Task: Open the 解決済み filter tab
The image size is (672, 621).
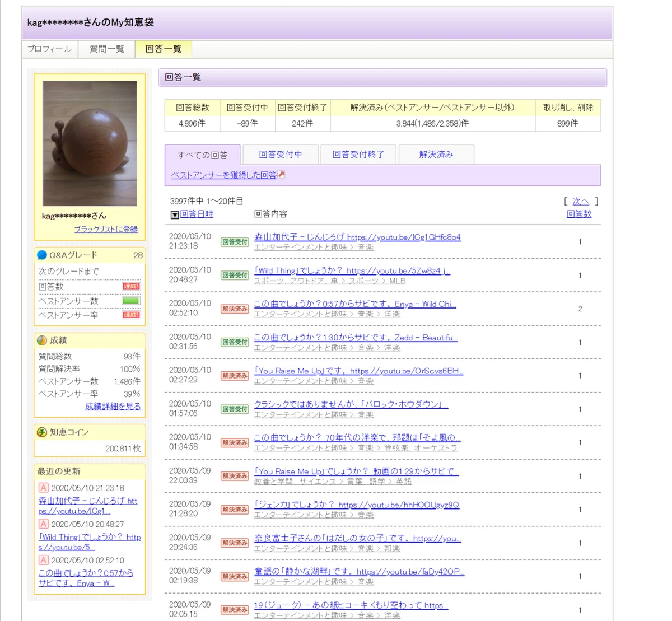Action: click(x=436, y=154)
